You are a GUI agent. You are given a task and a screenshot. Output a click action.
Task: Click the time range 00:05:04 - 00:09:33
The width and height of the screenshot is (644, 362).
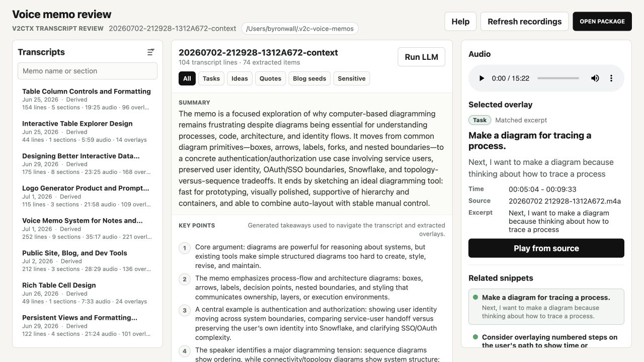(542, 190)
